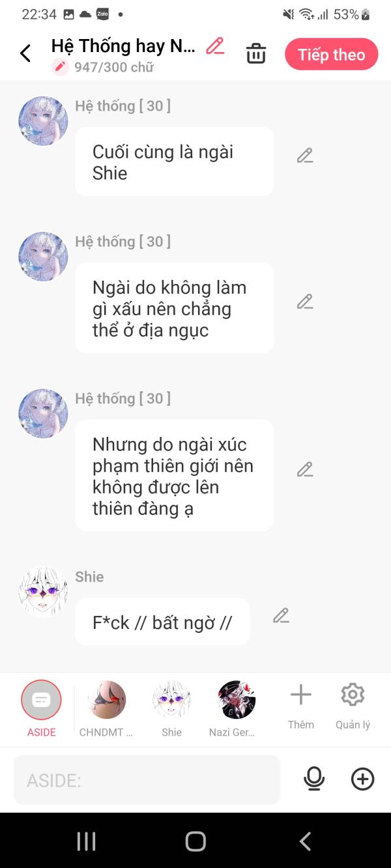This screenshot has height=868, width=391.
Task: Tap the microphone voice input icon
Action: pyautogui.click(x=314, y=779)
